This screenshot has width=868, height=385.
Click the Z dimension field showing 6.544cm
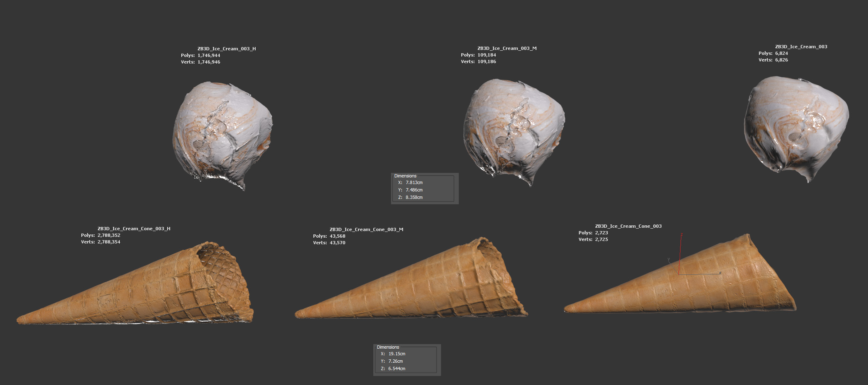tap(396, 368)
